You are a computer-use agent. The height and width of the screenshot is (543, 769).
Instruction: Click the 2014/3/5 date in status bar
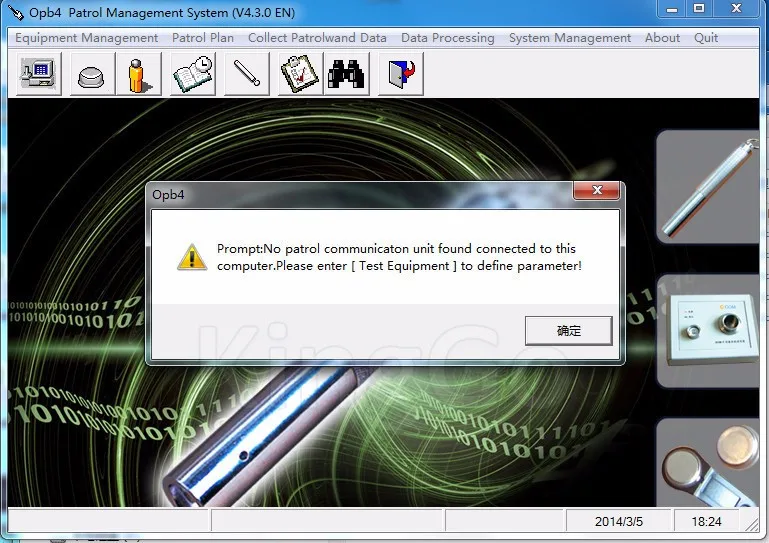(618, 521)
